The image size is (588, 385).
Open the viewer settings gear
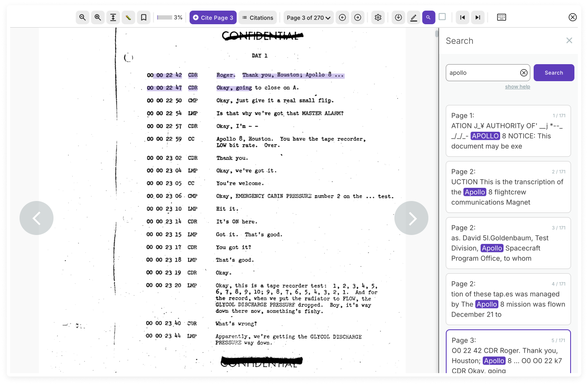[x=378, y=17]
